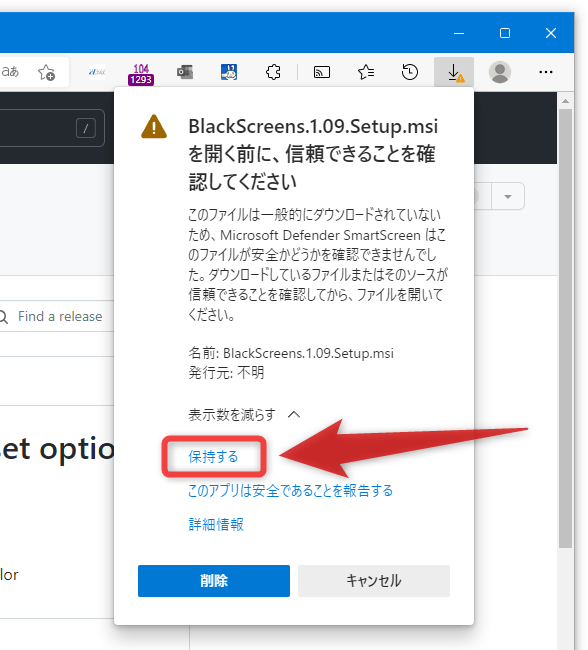Click the キャンセル button
588x650 pixels.
(374, 581)
